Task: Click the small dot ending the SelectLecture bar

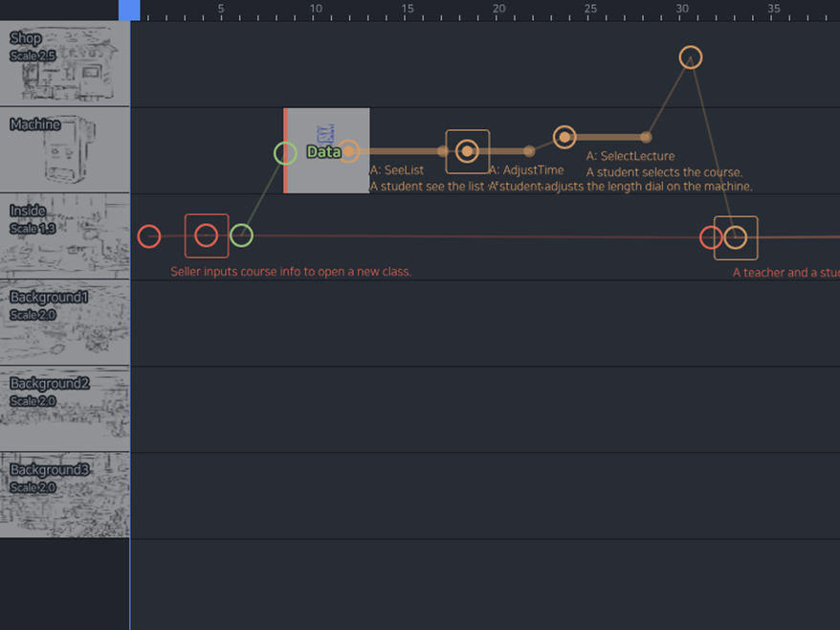Action: pos(646,137)
